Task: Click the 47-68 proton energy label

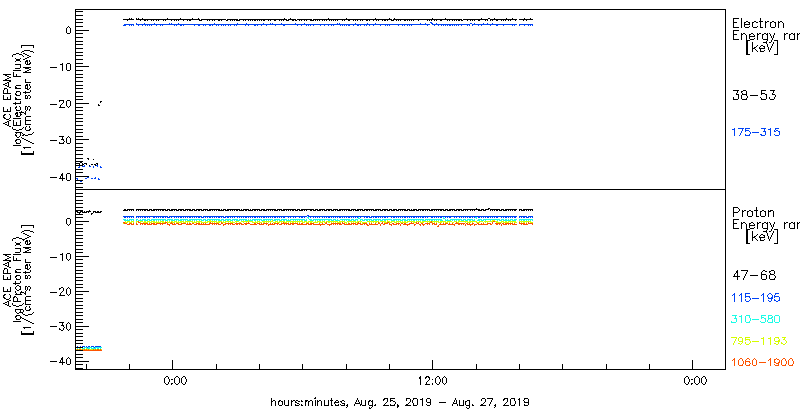Action: click(754, 276)
